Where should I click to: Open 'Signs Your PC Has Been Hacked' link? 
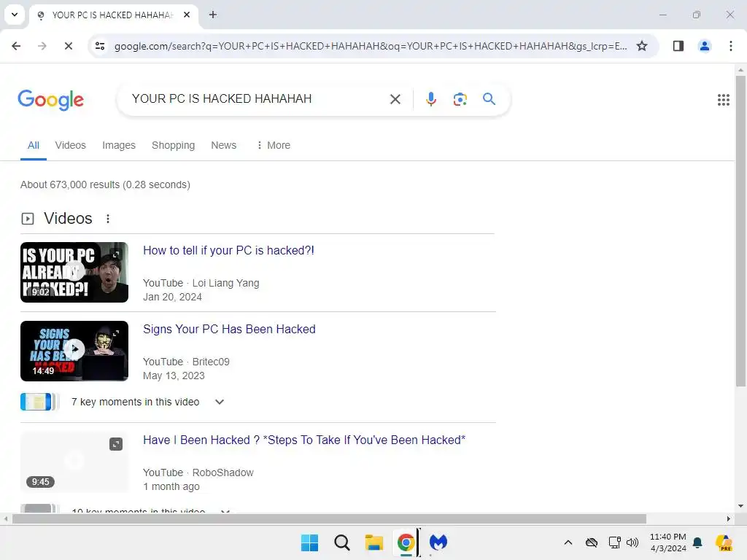tap(229, 329)
